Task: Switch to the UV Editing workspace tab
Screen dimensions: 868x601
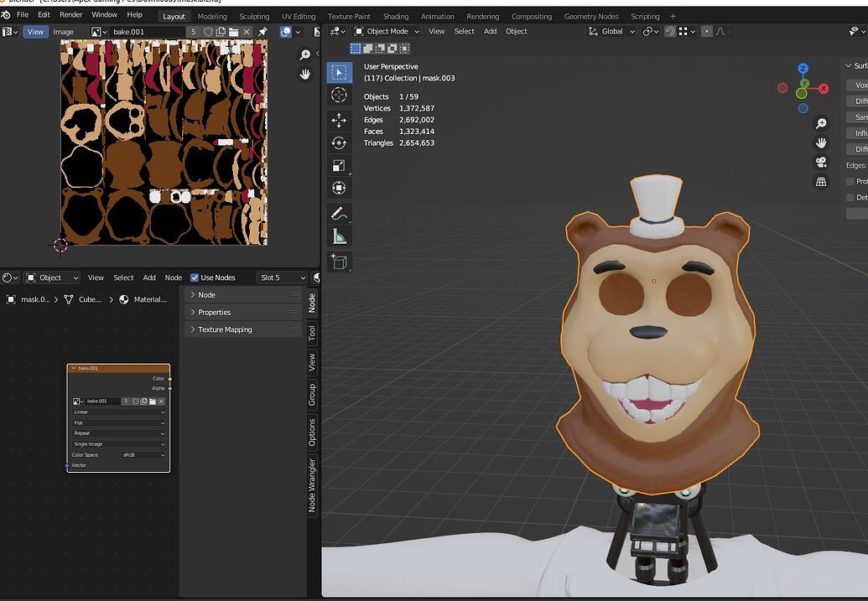Action: pos(299,16)
